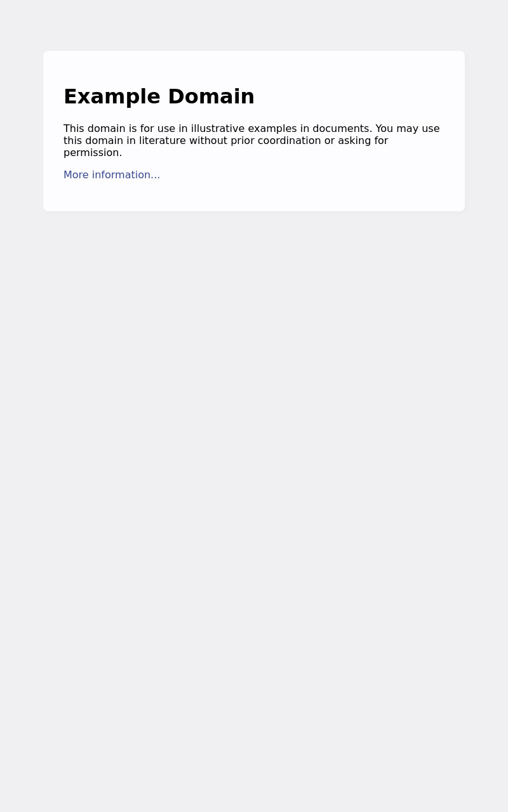Click the word "More" in the blue link

pyautogui.click(x=76, y=175)
